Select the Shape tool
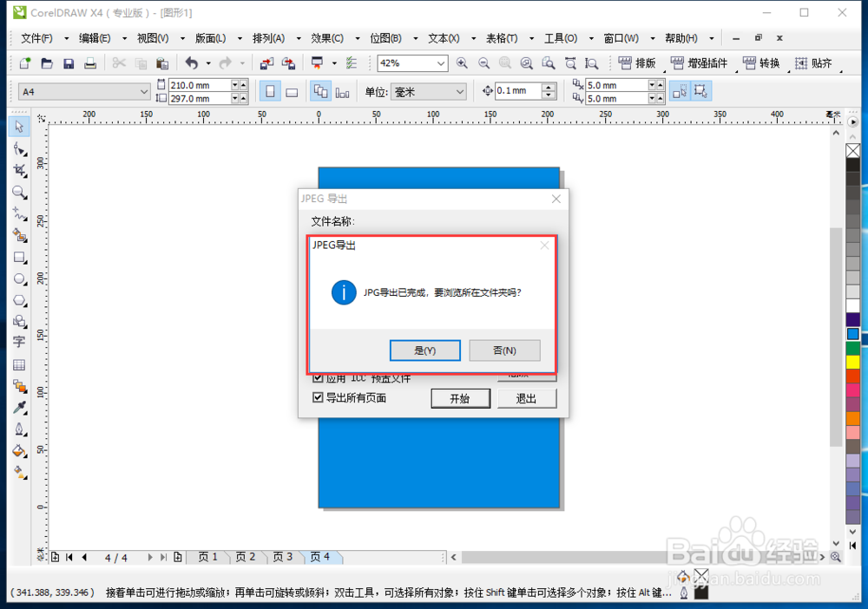The height and width of the screenshot is (609, 868). [x=19, y=147]
